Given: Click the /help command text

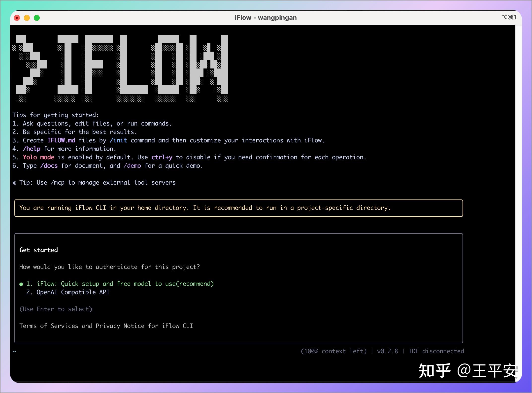Looking at the screenshot, I should [x=31, y=149].
